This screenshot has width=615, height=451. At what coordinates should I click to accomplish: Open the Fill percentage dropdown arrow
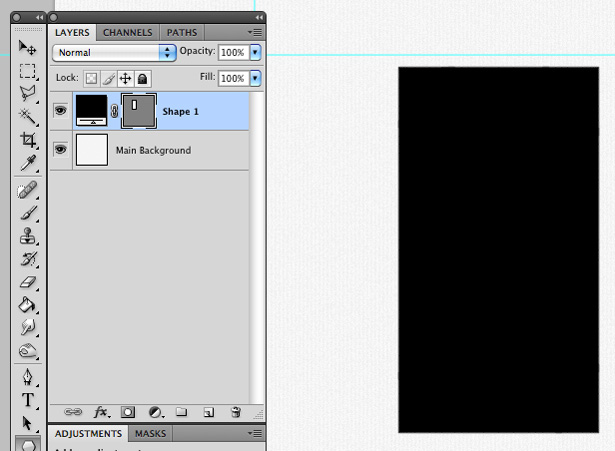tap(255, 78)
